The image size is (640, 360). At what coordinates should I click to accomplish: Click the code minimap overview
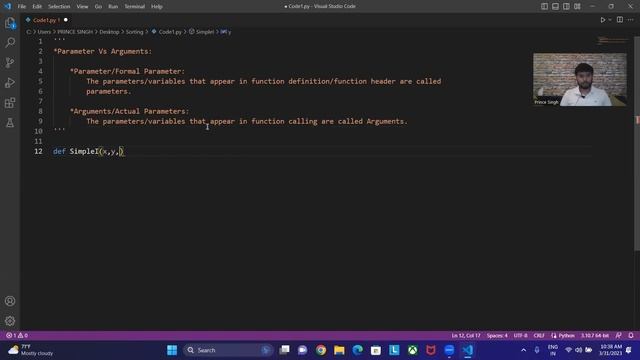click(x=612, y=41)
